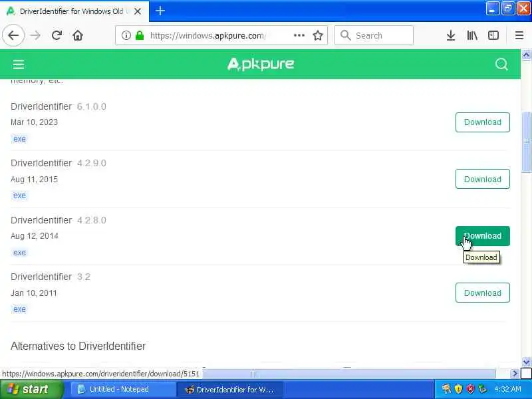532x399 pixels.
Task: Click exe tag under version 6.1.0.0
Action: tap(19, 139)
